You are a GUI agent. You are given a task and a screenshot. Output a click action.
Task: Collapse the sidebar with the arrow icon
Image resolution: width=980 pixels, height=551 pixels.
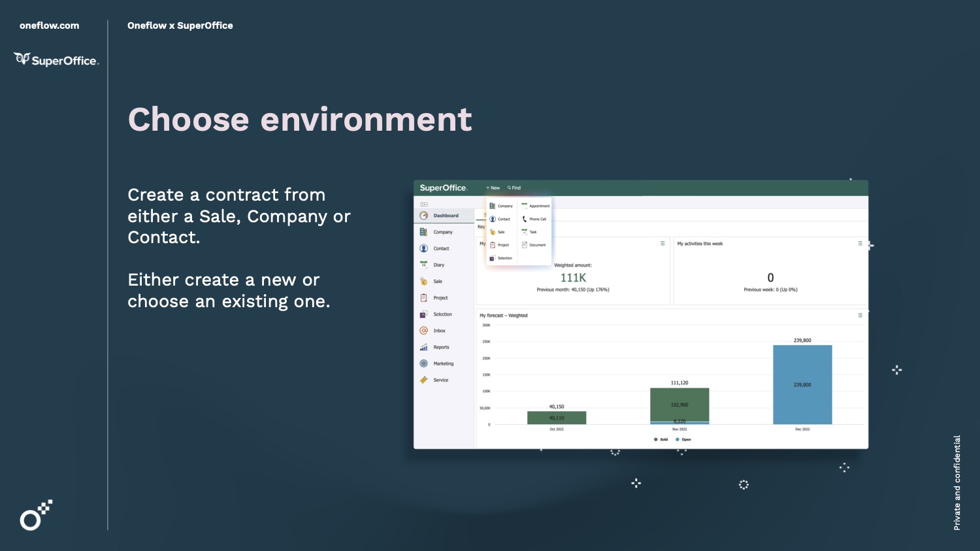point(424,205)
